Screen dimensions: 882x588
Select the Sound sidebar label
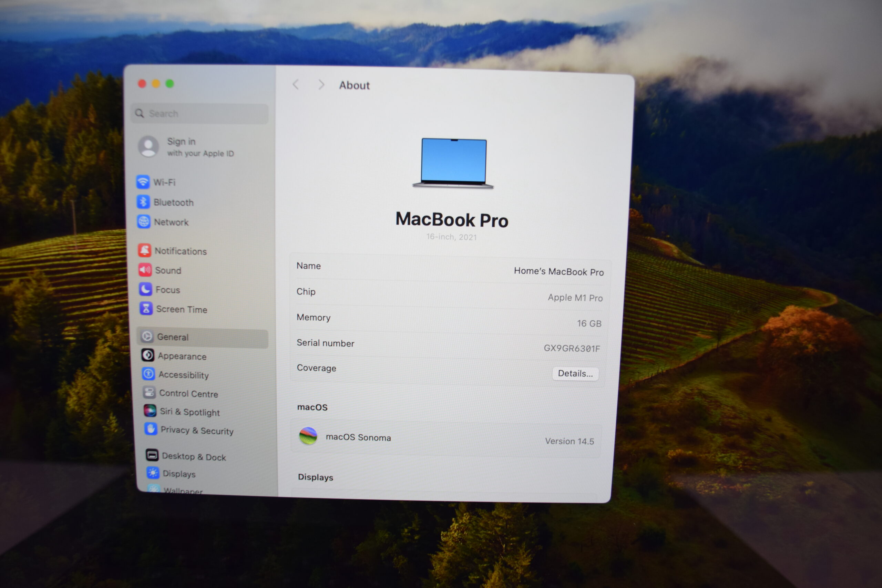[168, 270]
